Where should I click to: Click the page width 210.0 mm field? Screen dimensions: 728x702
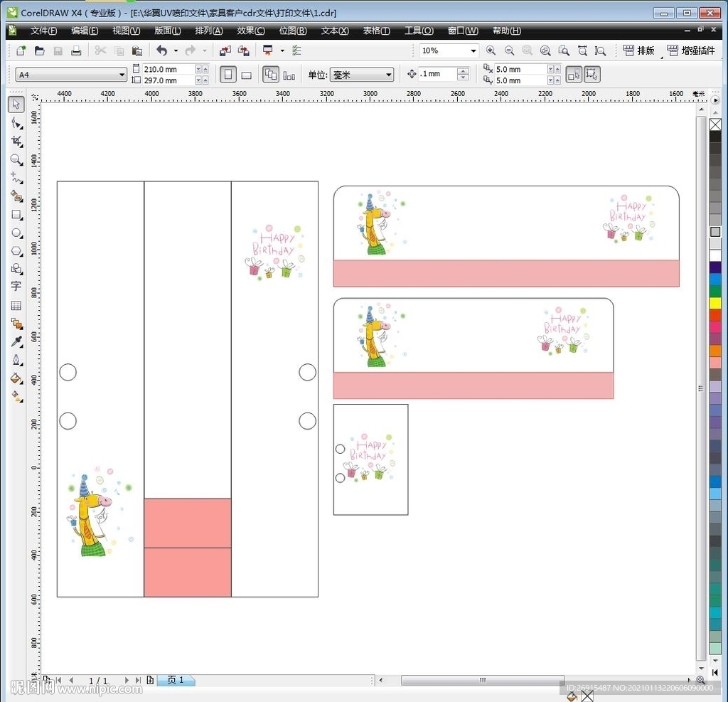tap(168, 69)
